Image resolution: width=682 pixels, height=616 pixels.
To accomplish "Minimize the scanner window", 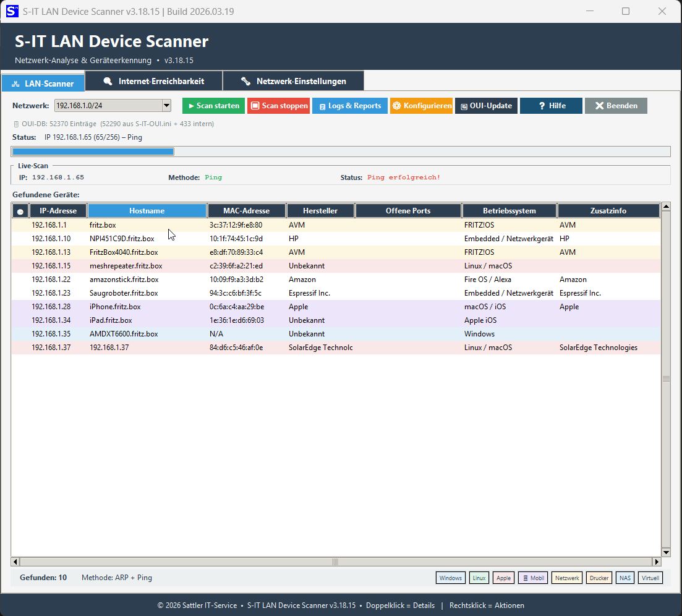I will (590, 11).
